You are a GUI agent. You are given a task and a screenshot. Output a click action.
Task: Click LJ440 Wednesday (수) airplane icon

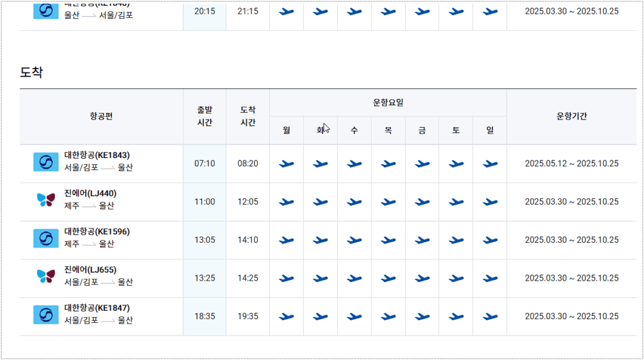click(x=354, y=202)
